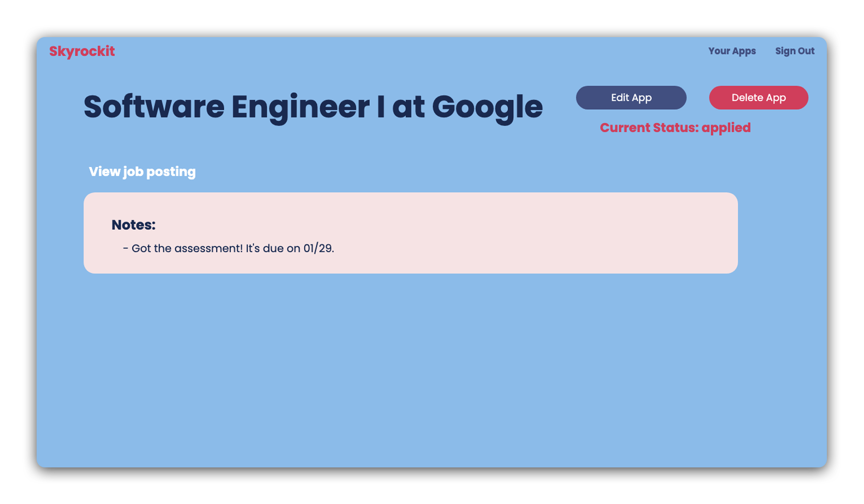
Task: Select the Notes: heading
Action: click(134, 225)
